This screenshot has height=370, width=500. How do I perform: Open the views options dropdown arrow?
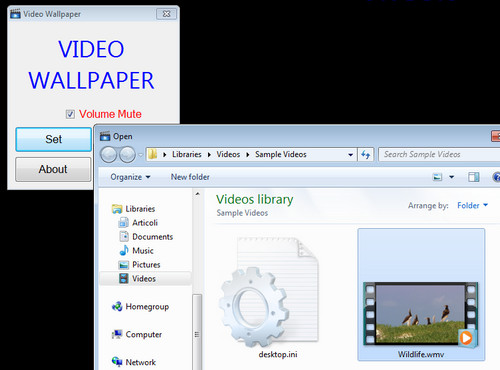point(452,177)
